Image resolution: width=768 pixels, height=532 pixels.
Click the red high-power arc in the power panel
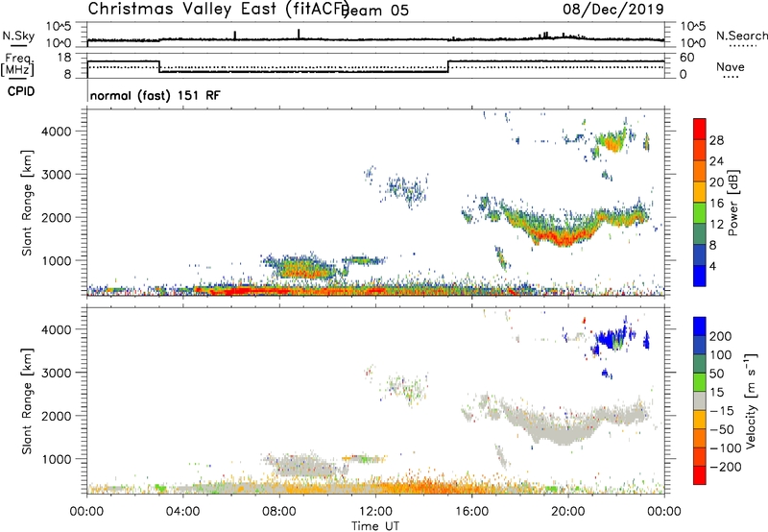564,238
